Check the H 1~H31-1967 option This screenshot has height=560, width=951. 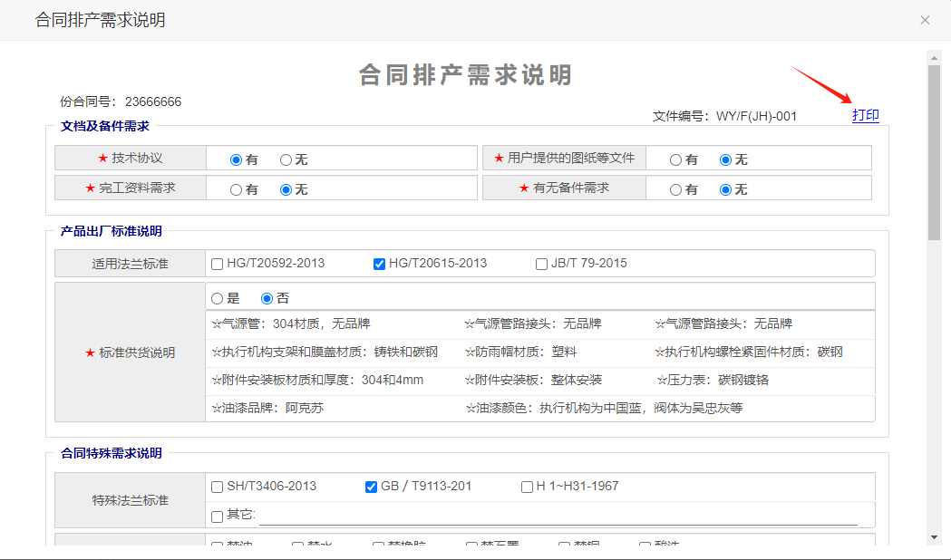527,487
